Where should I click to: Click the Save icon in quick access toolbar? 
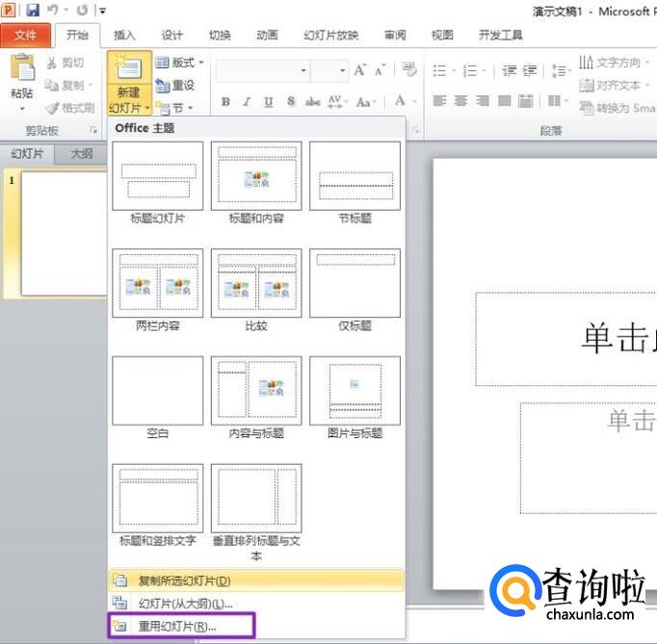(33, 11)
